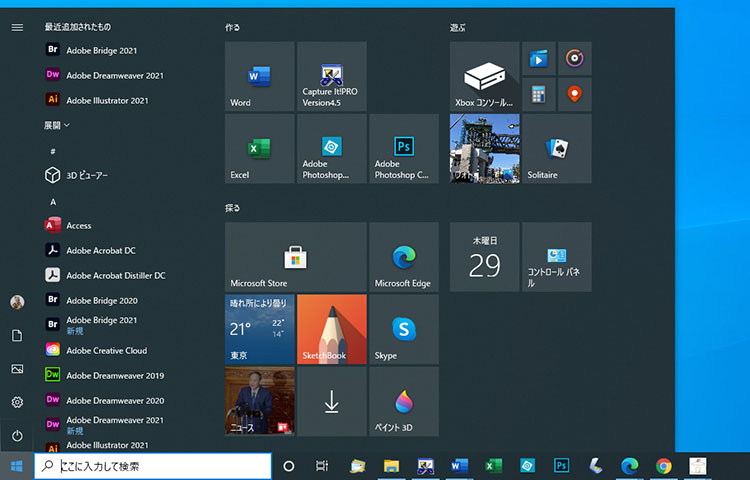Click the taskbar search input box
750x480 pixels.
coord(160,466)
